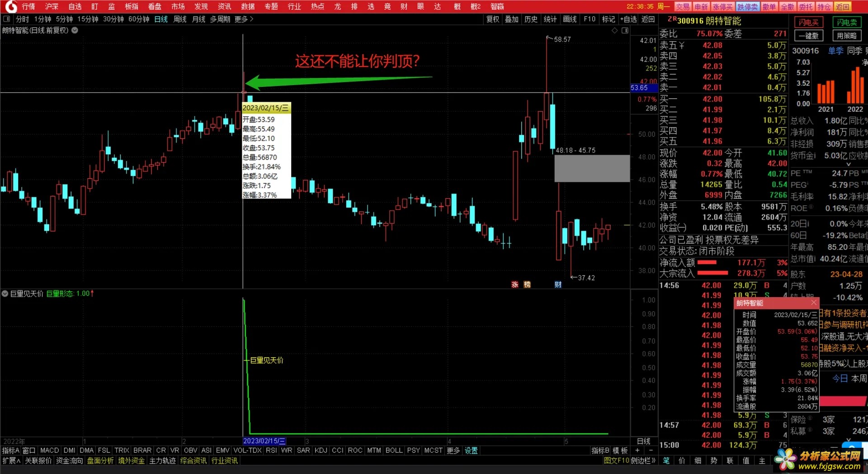The image size is (868, 474).
Task: Expand the 扩展 panel
Action: 11,460
